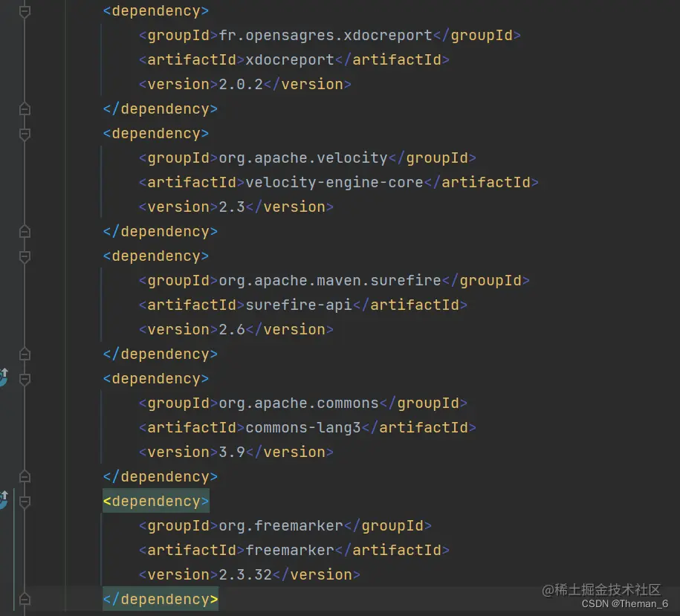Click closing dependency tag below version 2.0.2

(160, 108)
